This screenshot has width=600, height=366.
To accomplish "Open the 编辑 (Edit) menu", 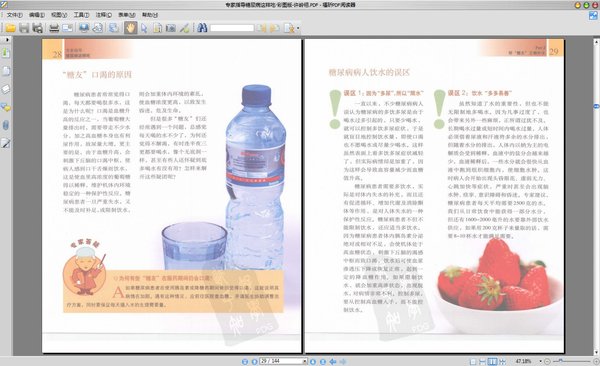I will point(37,15).
